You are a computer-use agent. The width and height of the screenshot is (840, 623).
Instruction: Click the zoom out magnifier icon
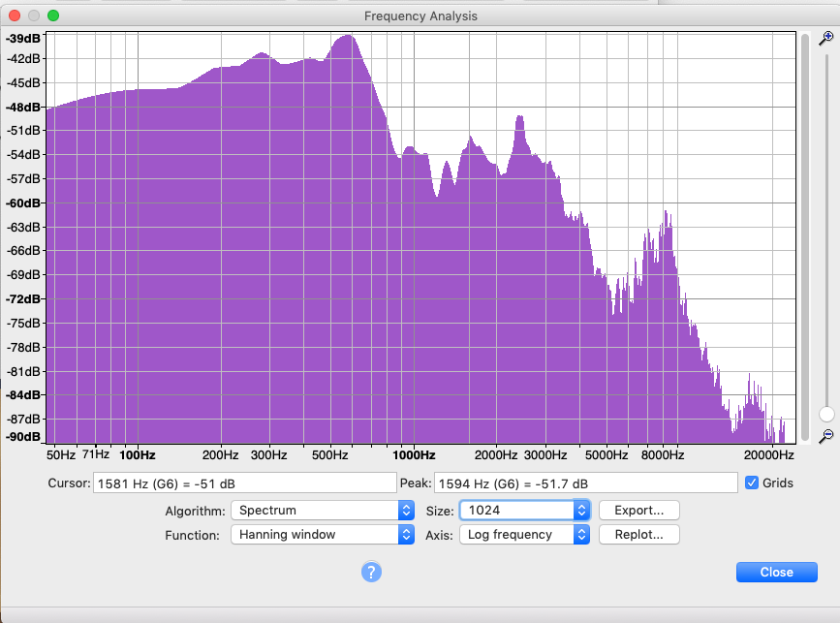[x=826, y=436]
